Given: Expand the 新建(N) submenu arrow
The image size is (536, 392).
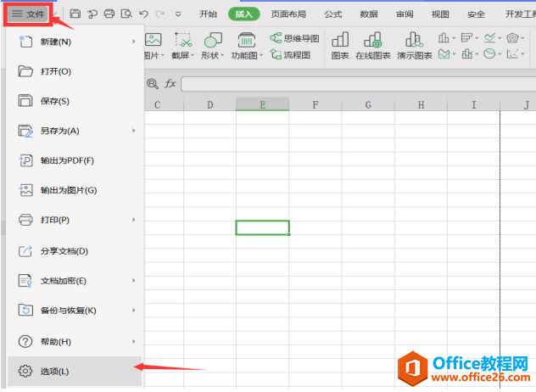Looking at the screenshot, I should [134, 42].
